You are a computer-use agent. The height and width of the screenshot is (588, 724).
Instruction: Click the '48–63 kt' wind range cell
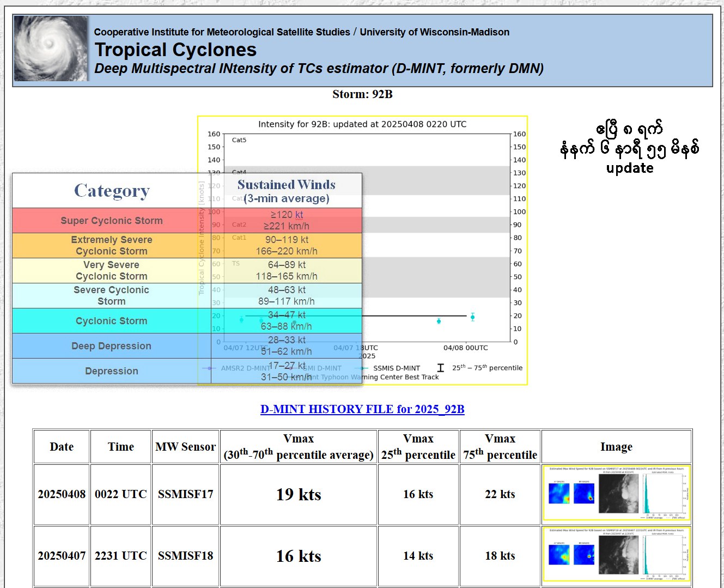287,296
